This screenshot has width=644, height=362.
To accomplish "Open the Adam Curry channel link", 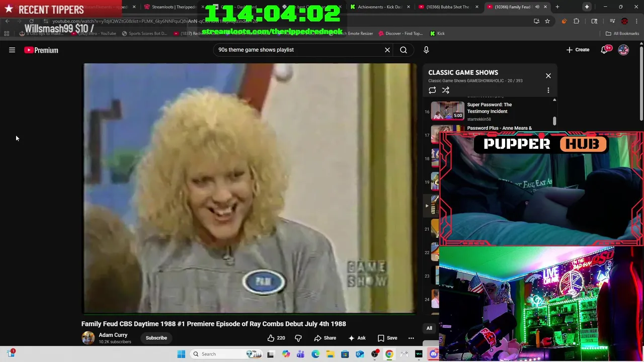I will [113, 335].
